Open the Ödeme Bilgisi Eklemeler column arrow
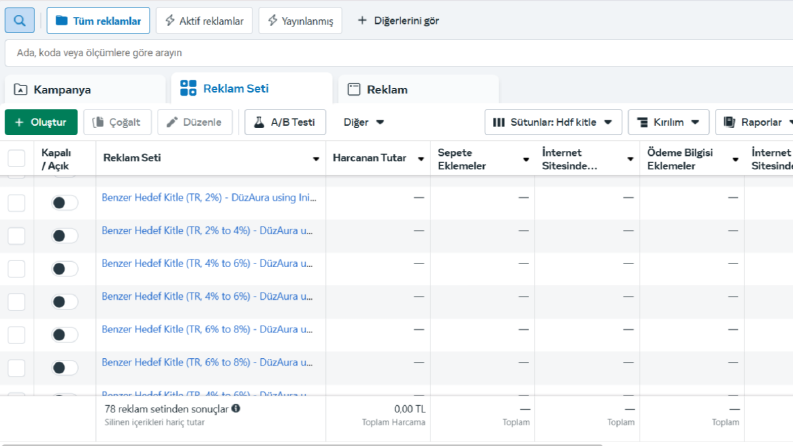The width and height of the screenshot is (793, 446). 735,159
